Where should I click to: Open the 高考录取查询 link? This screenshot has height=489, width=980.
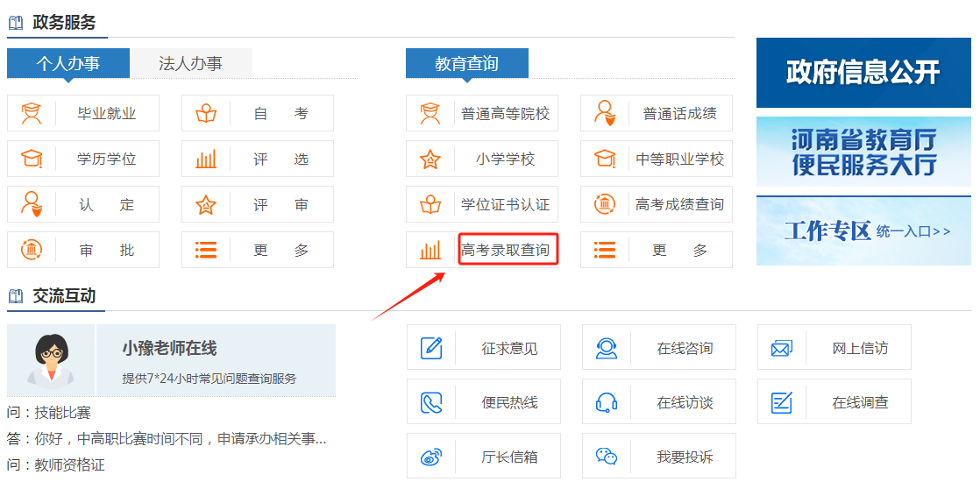pyautogui.click(x=506, y=251)
